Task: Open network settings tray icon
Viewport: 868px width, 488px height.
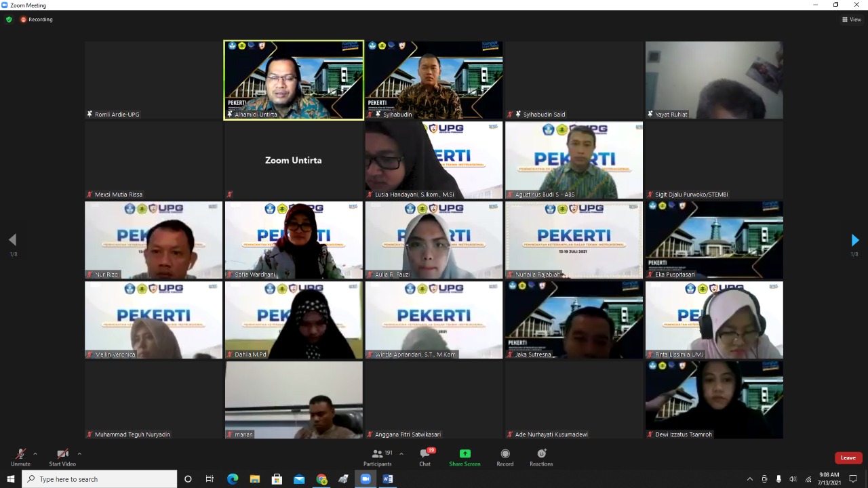Action: [x=808, y=479]
